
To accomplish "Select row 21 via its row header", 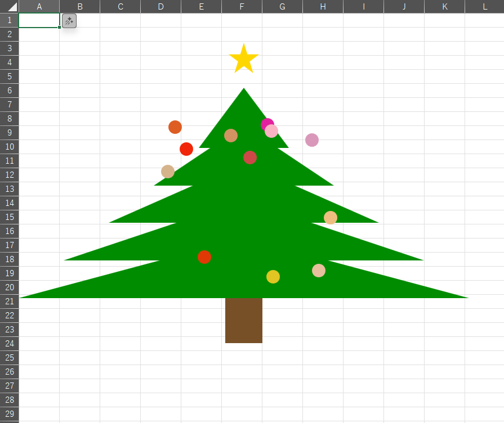I will (x=9, y=301).
